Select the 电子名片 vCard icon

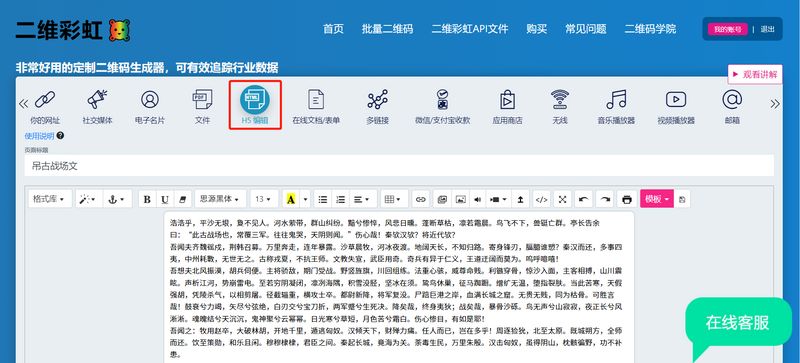point(149,100)
